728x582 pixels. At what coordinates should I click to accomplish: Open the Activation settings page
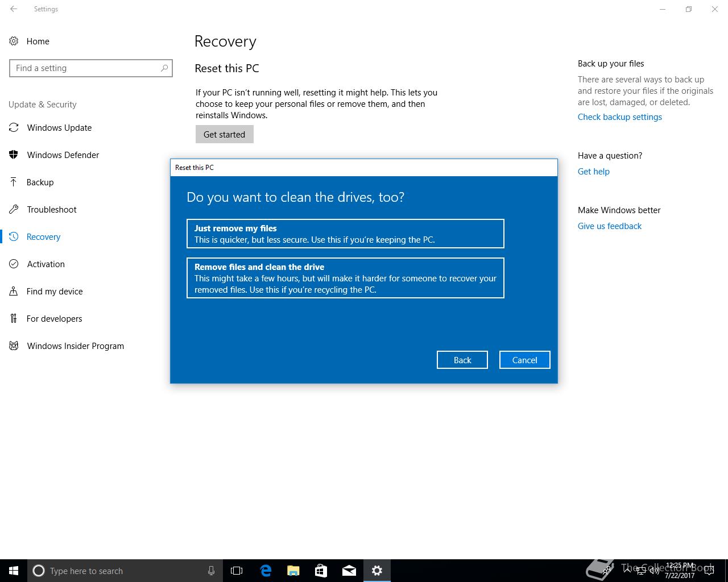45,264
